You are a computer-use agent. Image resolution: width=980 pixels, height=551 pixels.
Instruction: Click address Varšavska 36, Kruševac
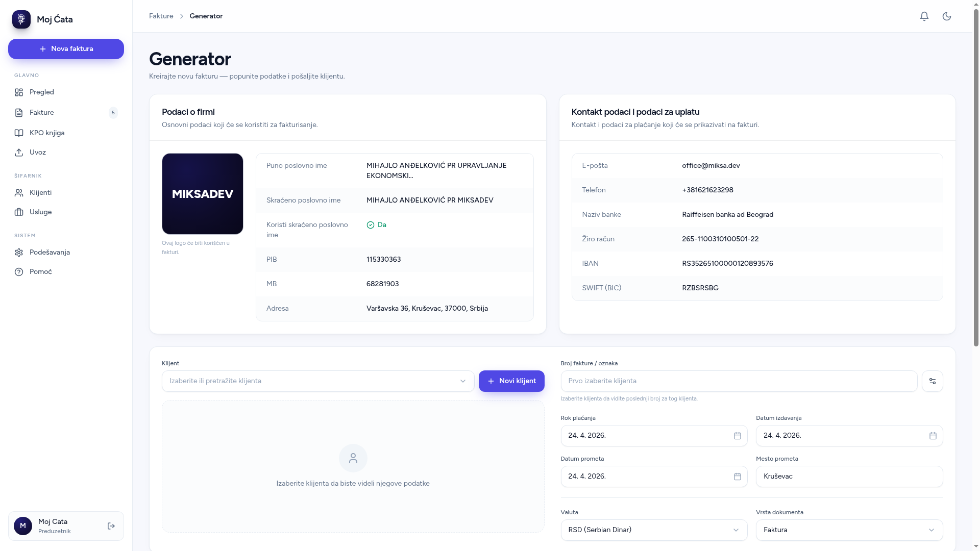(427, 309)
